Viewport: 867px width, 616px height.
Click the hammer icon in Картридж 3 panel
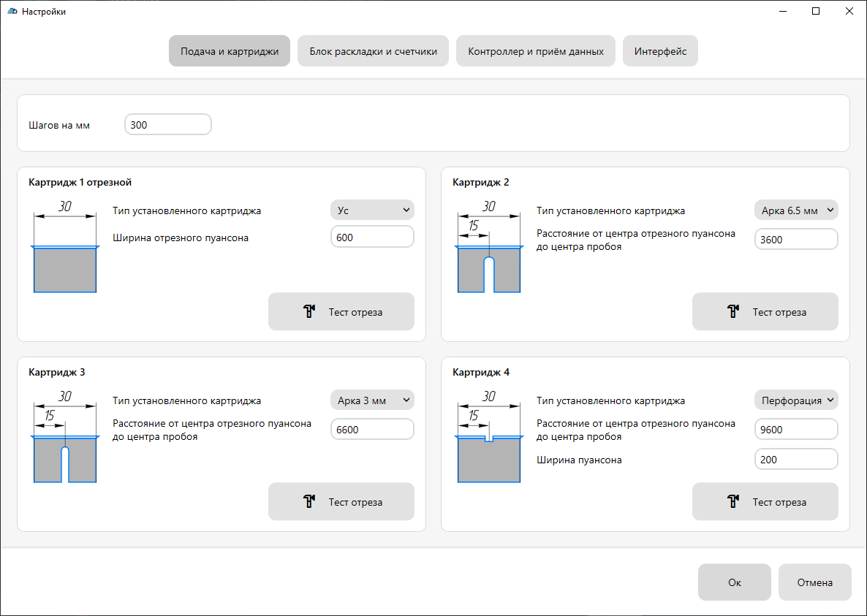309,502
